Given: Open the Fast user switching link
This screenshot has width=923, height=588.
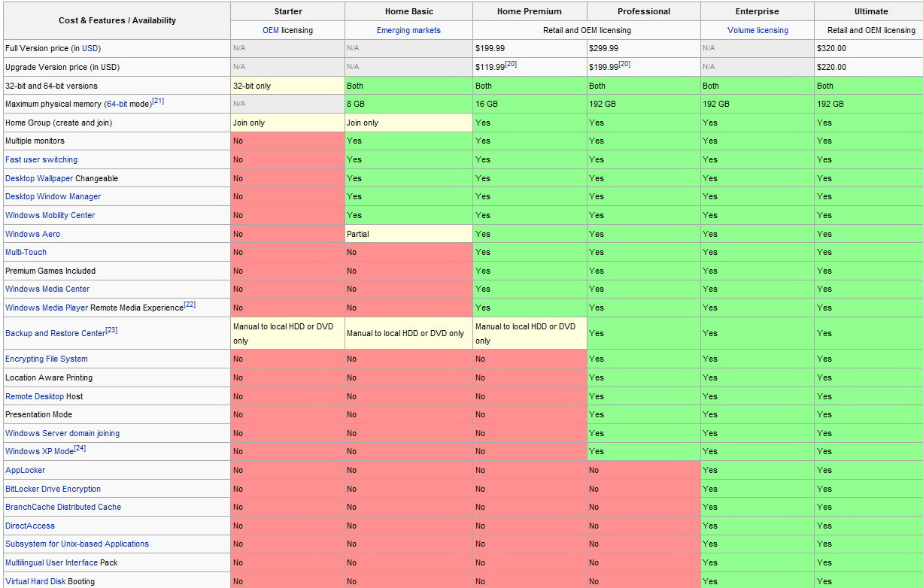Looking at the screenshot, I should click(x=41, y=159).
